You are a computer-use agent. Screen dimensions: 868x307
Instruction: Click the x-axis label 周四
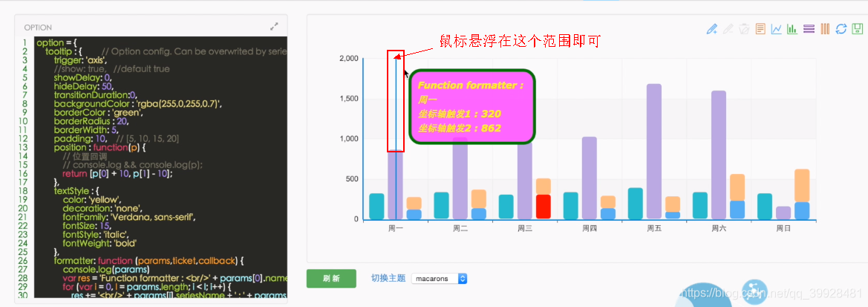click(590, 227)
